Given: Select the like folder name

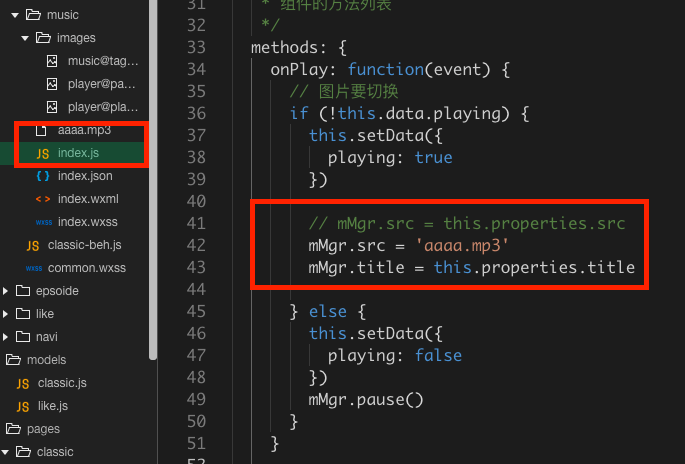Looking at the screenshot, I should tap(45, 314).
